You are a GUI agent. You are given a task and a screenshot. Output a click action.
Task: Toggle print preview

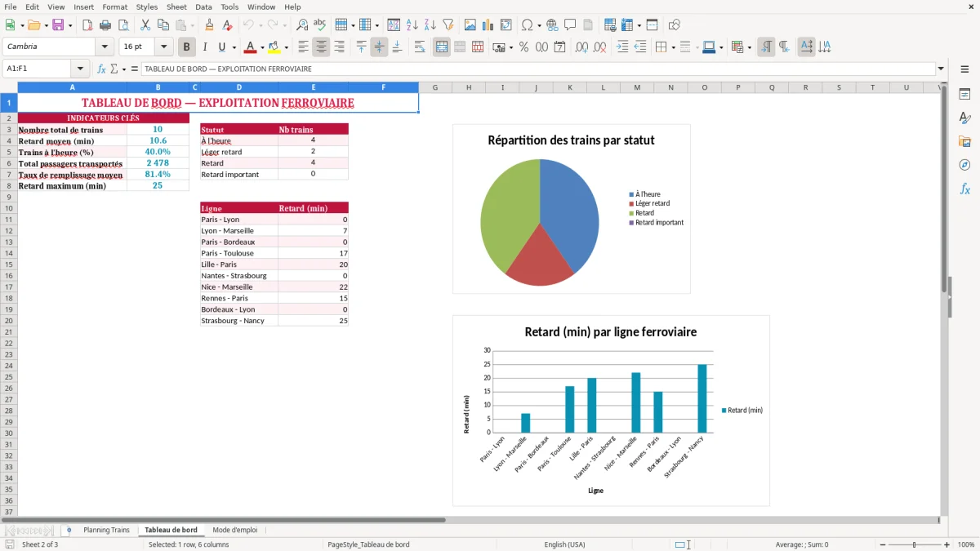(123, 25)
